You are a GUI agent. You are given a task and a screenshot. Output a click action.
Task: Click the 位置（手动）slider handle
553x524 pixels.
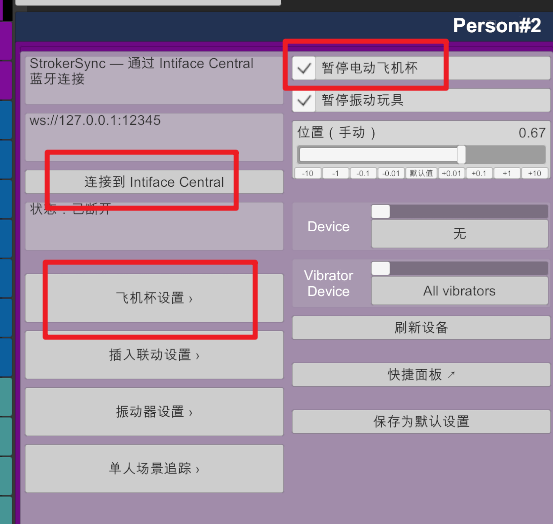[461, 154]
